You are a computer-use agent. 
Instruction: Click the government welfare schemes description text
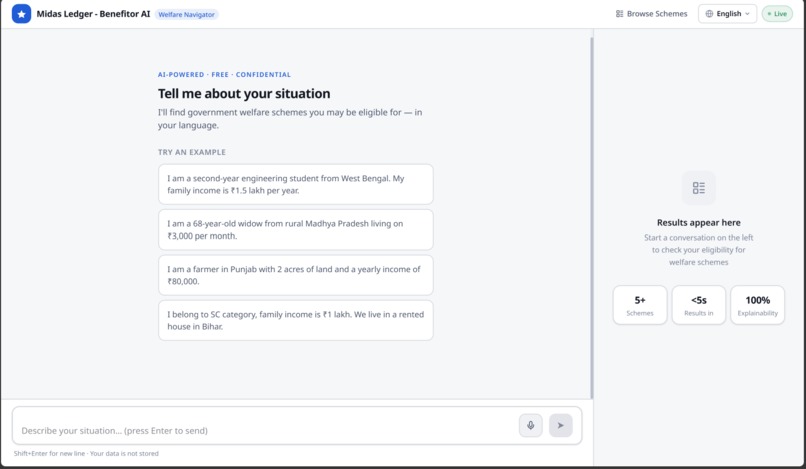(x=290, y=118)
